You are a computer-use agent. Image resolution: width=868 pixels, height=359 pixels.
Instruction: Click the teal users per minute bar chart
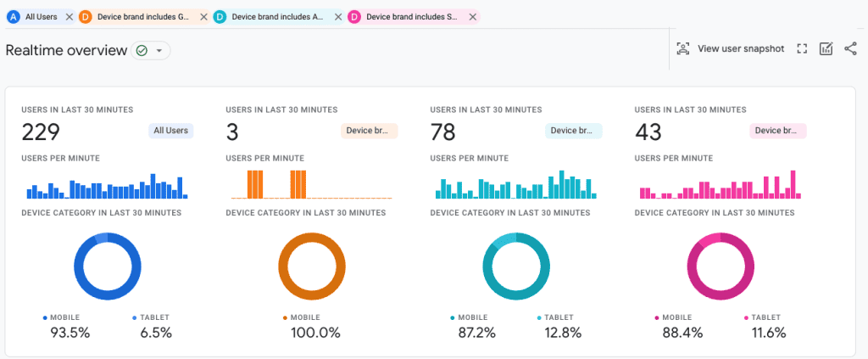516,184
